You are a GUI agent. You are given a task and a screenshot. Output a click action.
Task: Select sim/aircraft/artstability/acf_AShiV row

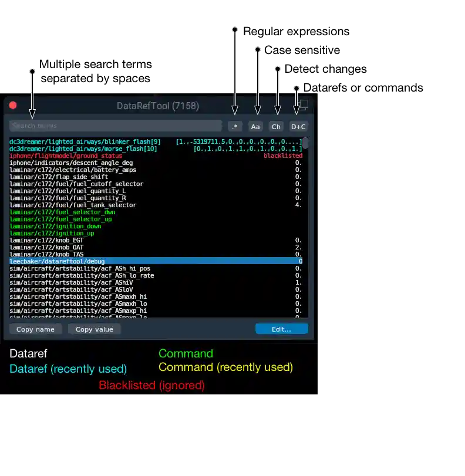[x=156, y=282]
